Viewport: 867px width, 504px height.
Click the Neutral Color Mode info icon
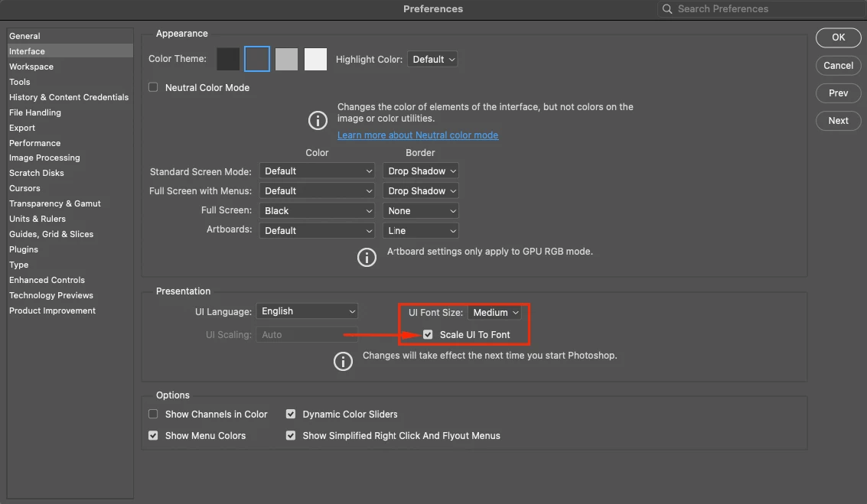318,121
